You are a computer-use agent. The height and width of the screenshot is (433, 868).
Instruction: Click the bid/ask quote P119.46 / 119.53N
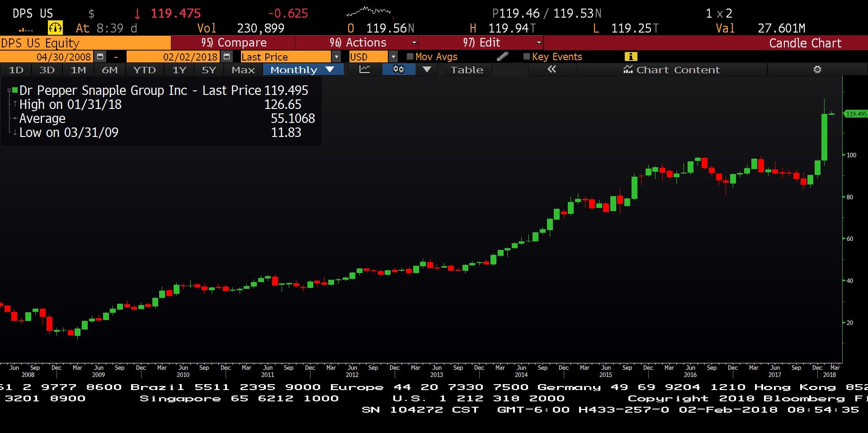[547, 14]
